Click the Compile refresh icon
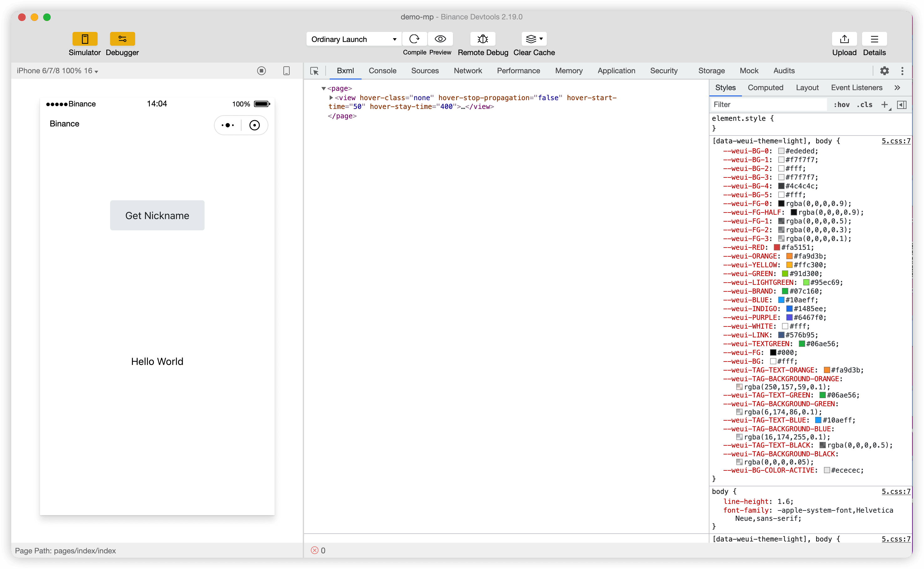This screenshot has height=569, width=924. tap(414, 39)
